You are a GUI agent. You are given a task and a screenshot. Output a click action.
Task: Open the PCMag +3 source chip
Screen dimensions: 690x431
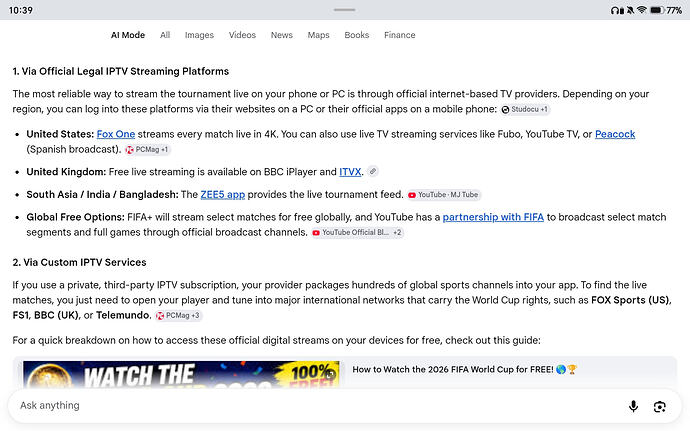click(178, 315)
